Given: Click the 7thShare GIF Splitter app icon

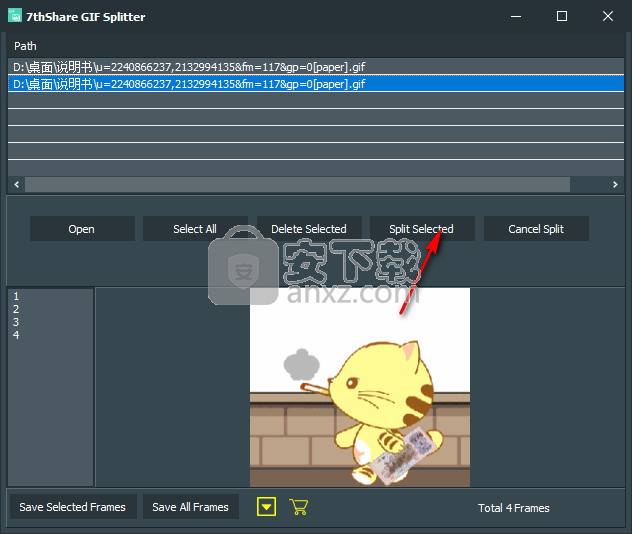Looking at the screenshot, I should tap(15, 16).
